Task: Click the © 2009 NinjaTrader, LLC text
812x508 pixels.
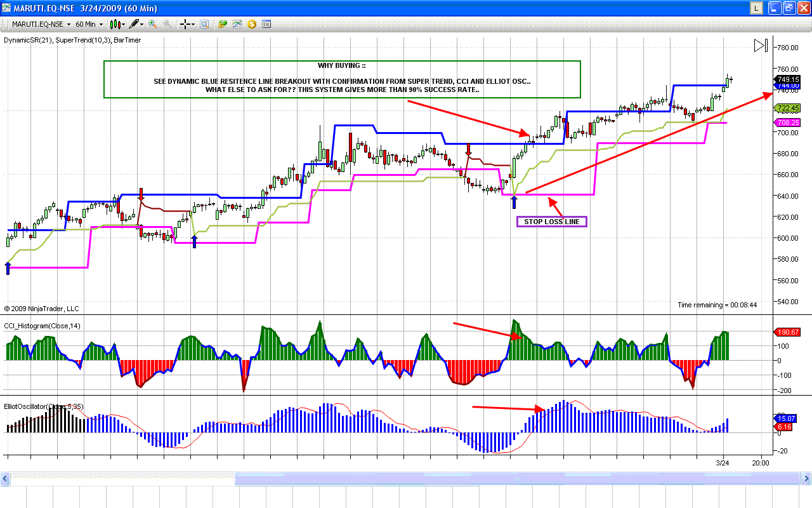Action: [x=42, y=309]
